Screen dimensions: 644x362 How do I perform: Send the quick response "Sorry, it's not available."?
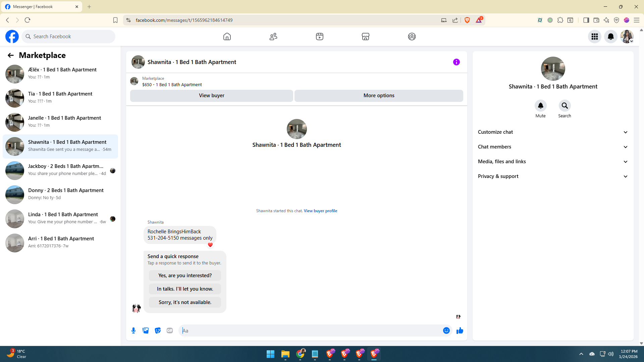pos(185,302)
